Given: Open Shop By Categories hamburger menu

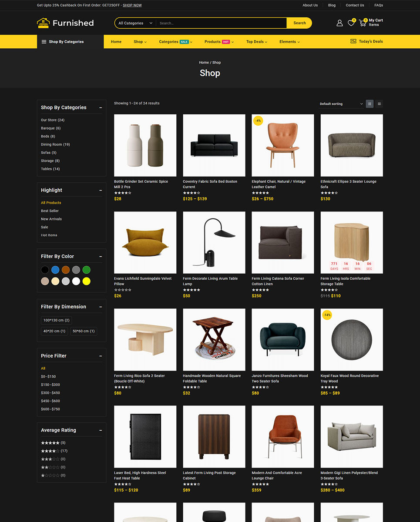Looking at the screenshot, I should [x=44, y=42].
